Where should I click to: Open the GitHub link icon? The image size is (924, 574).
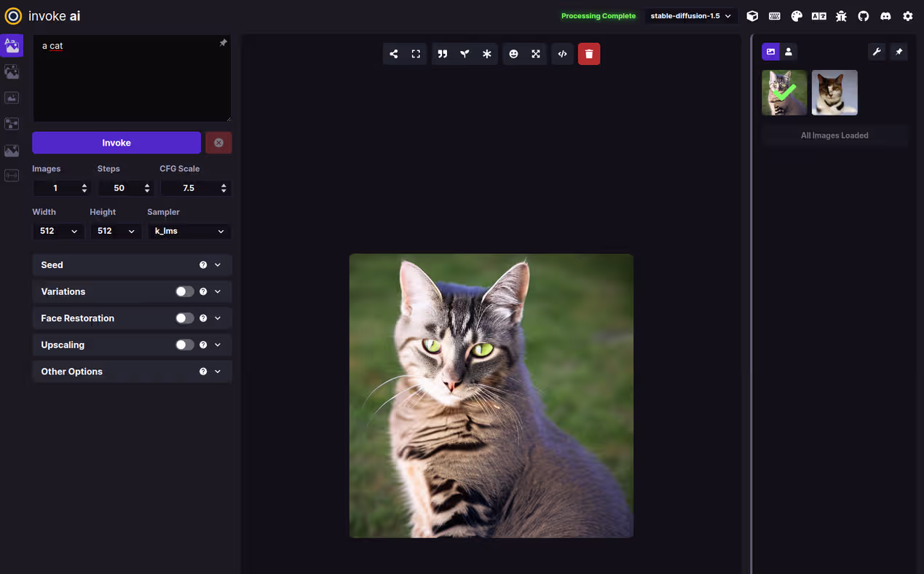pos(864,16)
